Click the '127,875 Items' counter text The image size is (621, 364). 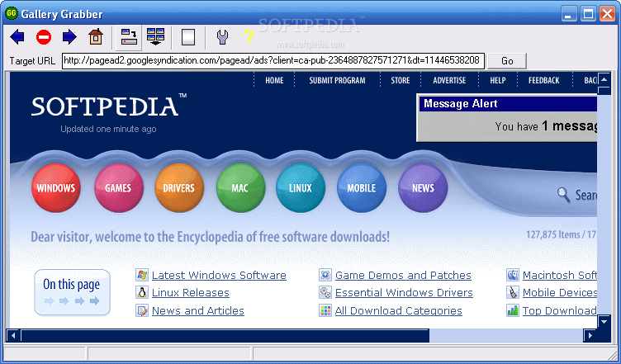pyautogui.click(x=552, y=234)
